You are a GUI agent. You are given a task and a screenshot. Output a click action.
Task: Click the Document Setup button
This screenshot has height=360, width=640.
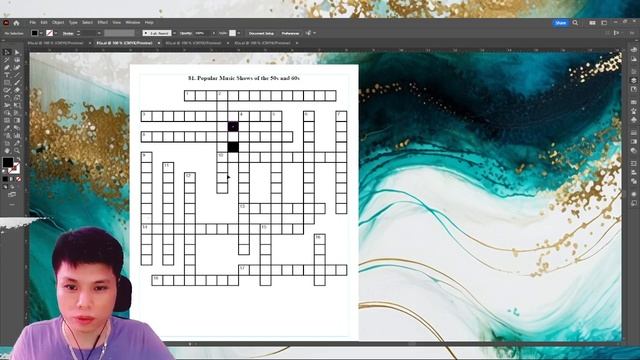coord(261,33)
